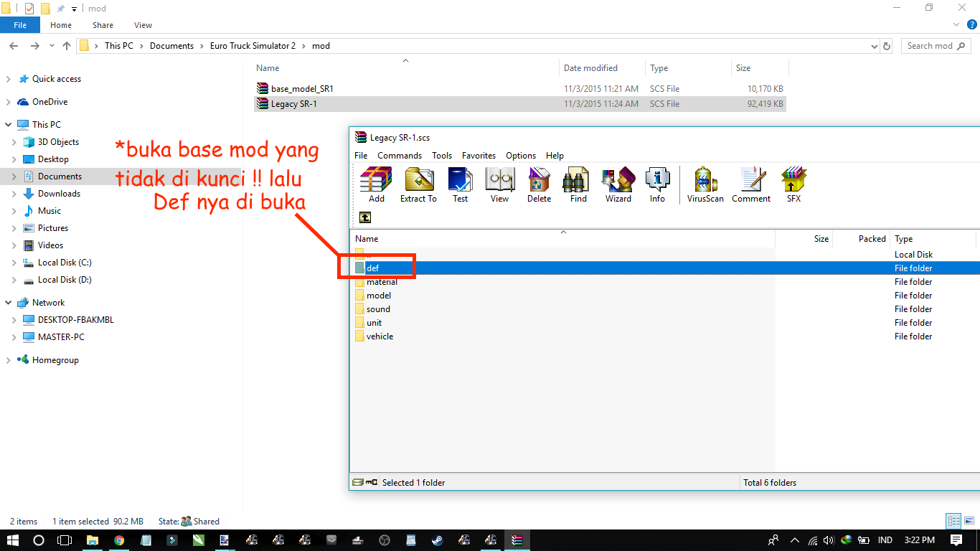Select the model folder in WinRAR
The height and width of the screenshot is (551, 980).
pos(379,296)
